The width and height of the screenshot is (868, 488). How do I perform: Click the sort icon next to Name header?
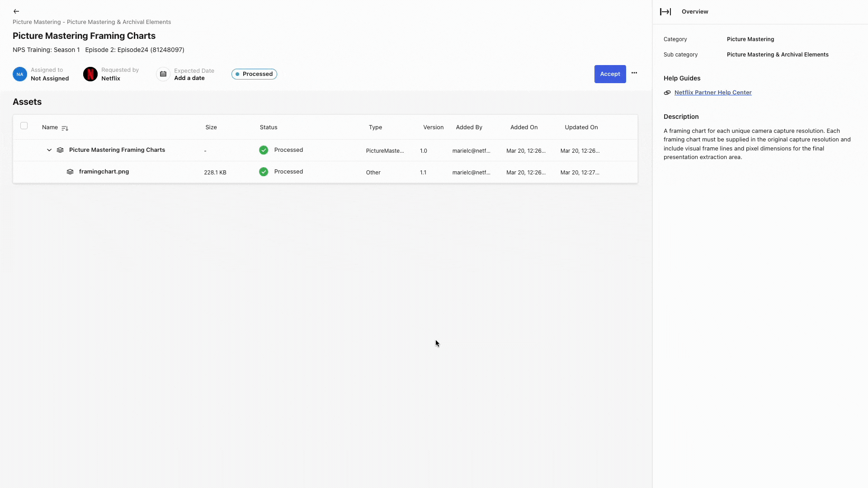point(65,128)
